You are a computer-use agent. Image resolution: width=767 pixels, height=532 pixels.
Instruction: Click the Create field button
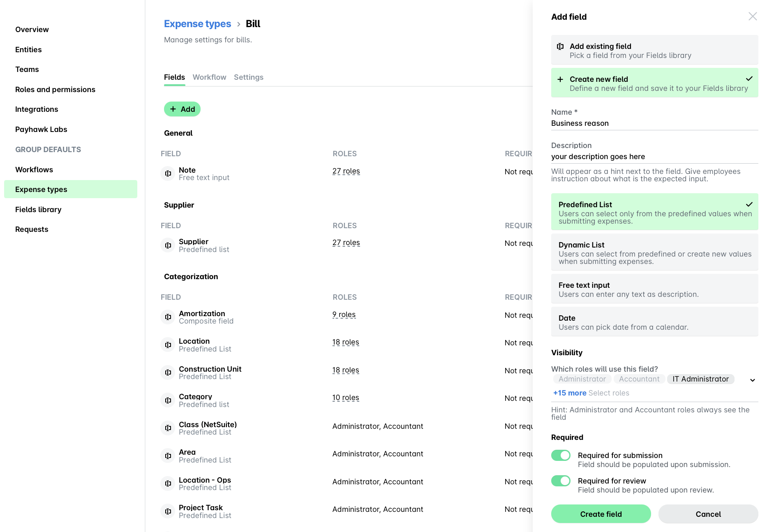(601, 514)
